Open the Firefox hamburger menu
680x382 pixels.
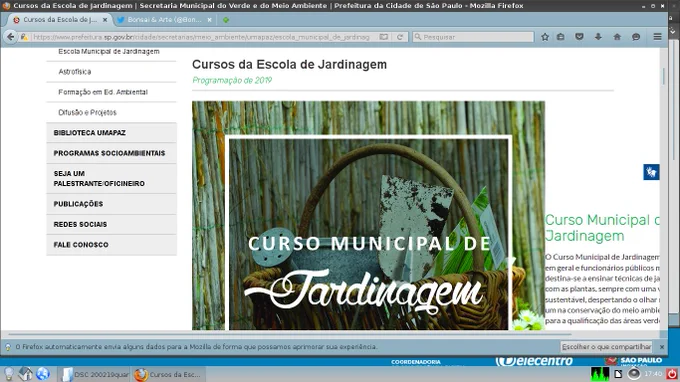coord(657,37)
